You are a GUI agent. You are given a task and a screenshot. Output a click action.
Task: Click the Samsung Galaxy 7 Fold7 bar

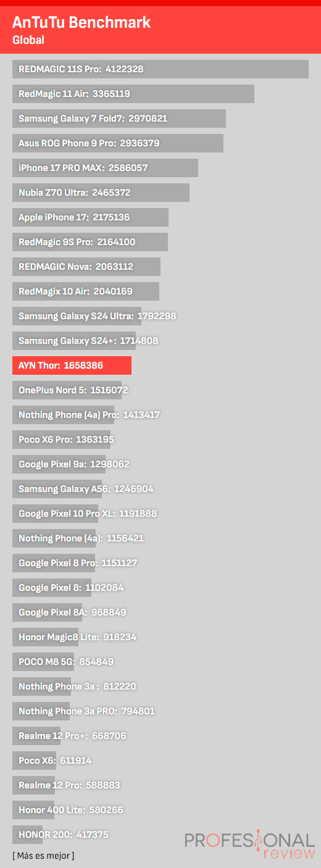119,119
